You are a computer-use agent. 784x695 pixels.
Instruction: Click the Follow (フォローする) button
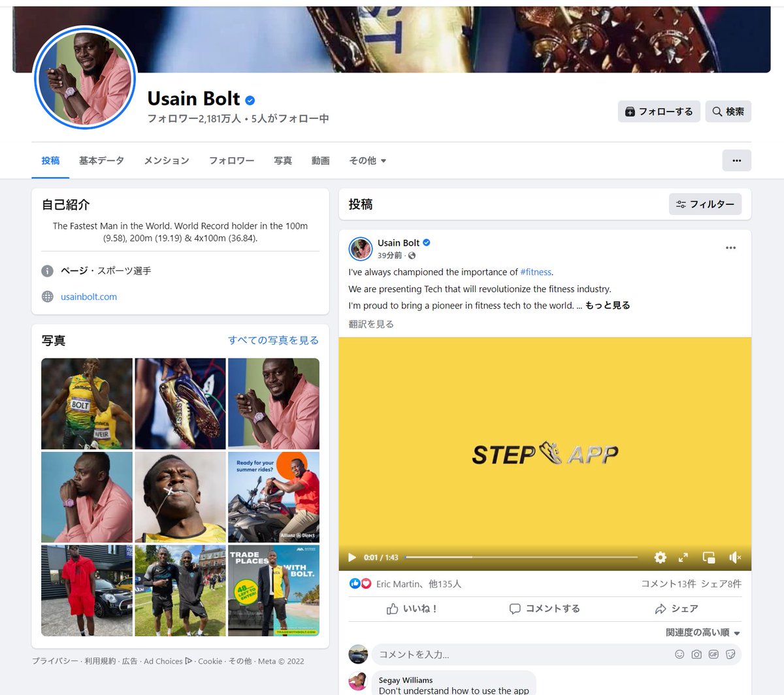click(x=659, y=112)
